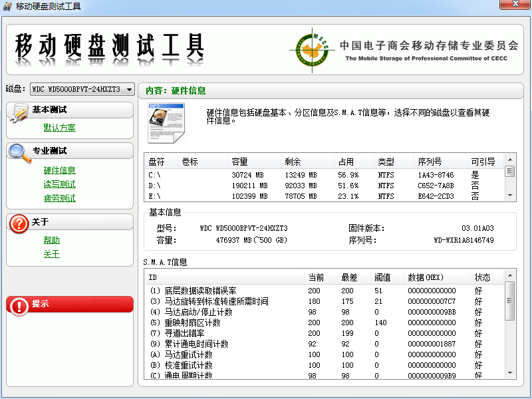Viewport: 532px width, 399px height.
Task: Sort partitions by 容量 column header
Action: pos(240,162)
